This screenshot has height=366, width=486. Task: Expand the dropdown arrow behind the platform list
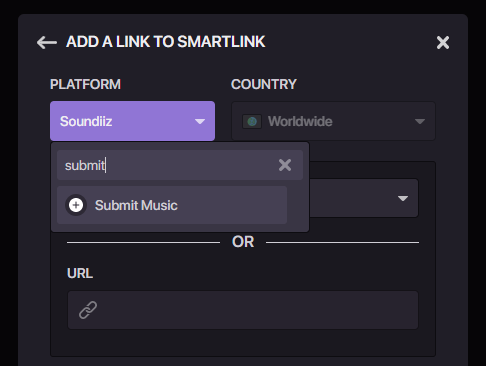pos(403,198)
